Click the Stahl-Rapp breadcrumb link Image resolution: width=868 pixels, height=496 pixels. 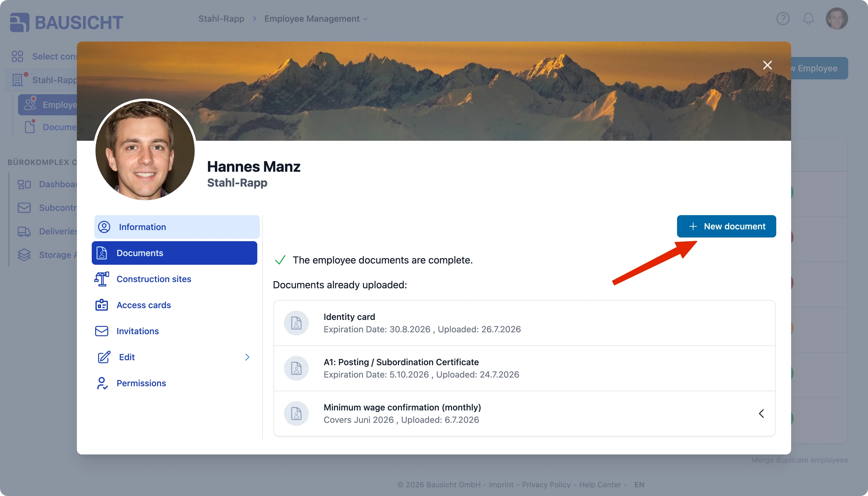(221, 19)
